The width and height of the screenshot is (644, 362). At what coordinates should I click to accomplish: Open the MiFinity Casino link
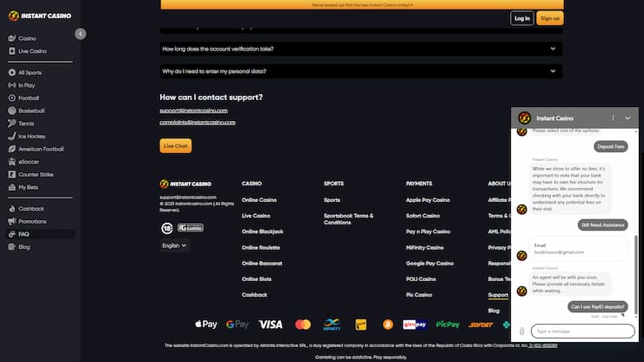(425, 247)
